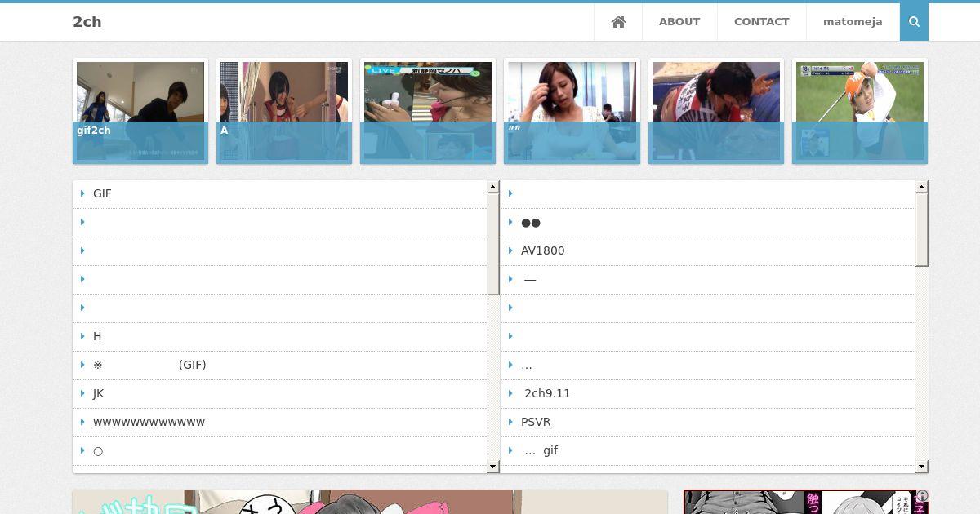Image resolution: width=980 pixels, height=514 pixels.
Task: Click left list scroll up arrow
Action: (492, 187)
